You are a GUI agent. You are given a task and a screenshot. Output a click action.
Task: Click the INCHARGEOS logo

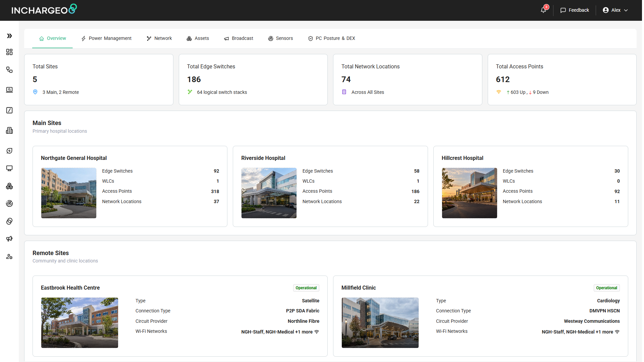coord(44,9)
